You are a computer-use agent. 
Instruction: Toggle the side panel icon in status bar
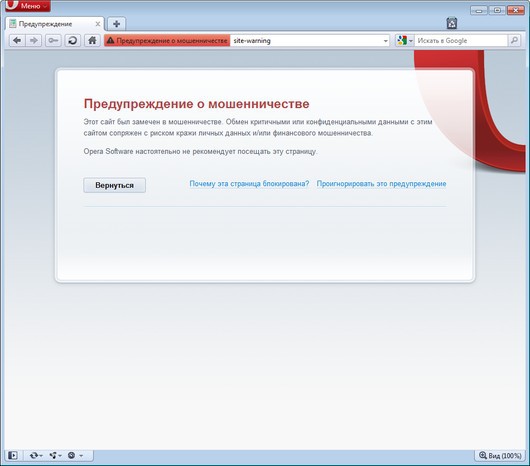tap(13, 456)
